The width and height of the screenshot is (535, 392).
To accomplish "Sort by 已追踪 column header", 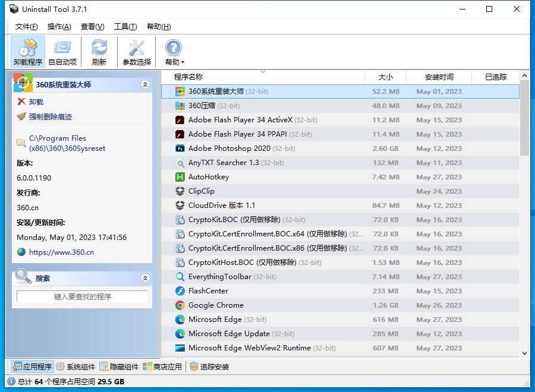I will pyautogui.click(x=496, y=77).
